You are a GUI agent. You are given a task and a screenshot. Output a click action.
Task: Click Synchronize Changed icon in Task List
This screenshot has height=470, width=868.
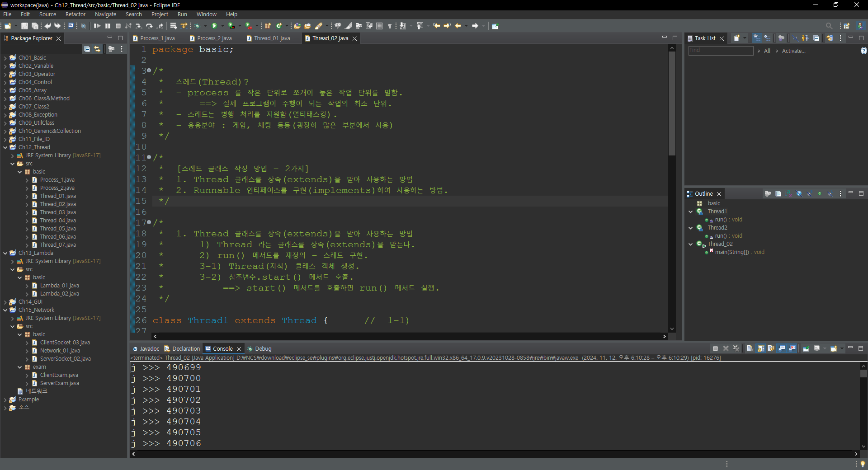pyautogui.click(x=830, y=38)
